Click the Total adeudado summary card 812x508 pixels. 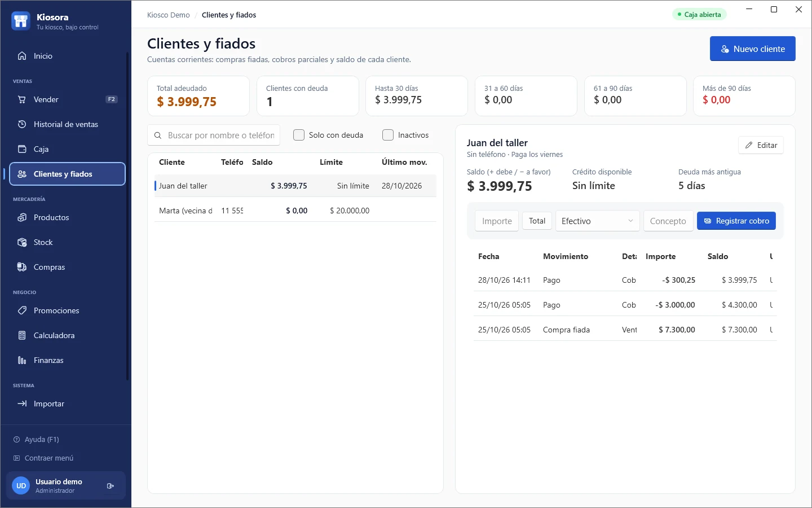[198, 96]
